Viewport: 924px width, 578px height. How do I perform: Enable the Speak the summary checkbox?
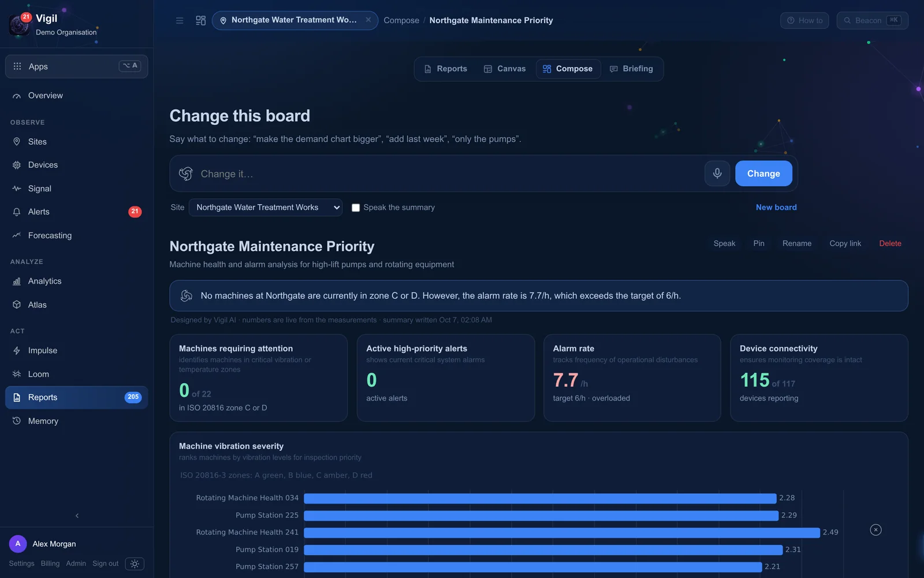click(x=356, y=208)
